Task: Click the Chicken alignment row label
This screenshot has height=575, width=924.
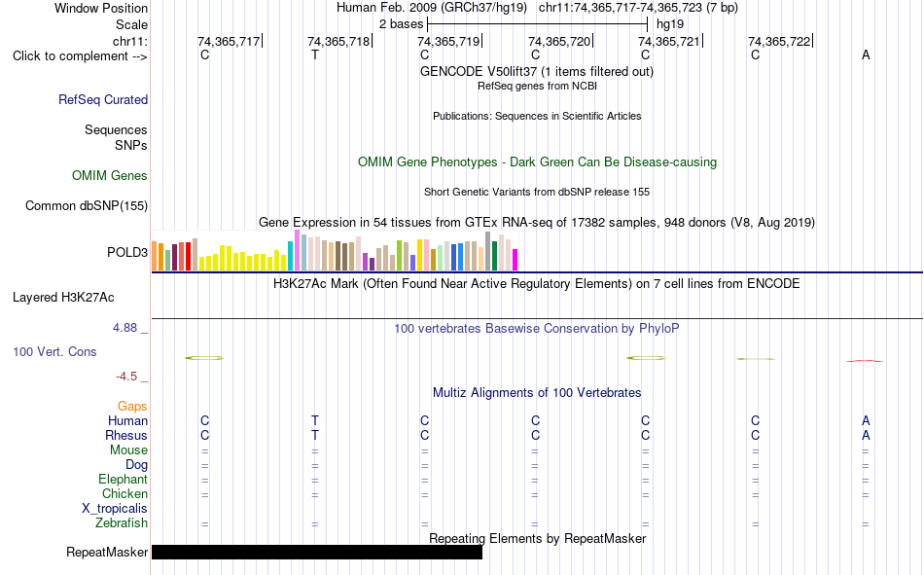Action: point(124,494)
